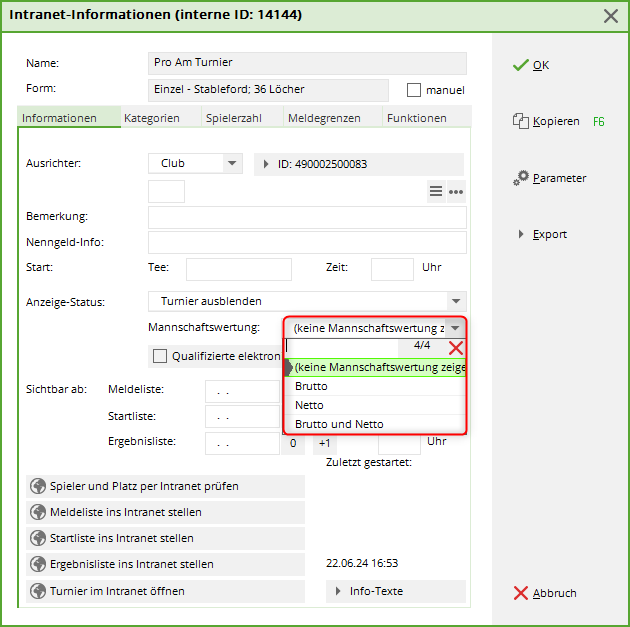Enable the manuel checkbox
The width and height of the screenshot is (630, 627).
414,90
